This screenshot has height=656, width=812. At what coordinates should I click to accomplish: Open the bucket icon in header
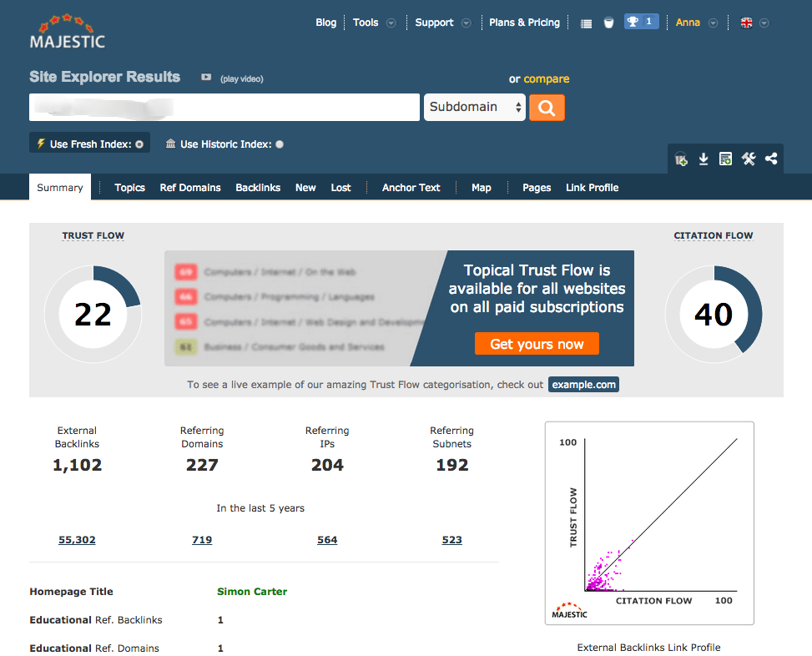(x=609, y=23)
